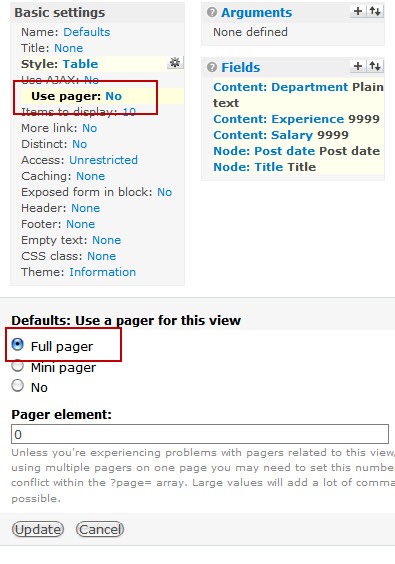The width and height of the screenshot is (395, 564).
Task: Click the Style settings gear icon
Action: (x=175, y=63)
